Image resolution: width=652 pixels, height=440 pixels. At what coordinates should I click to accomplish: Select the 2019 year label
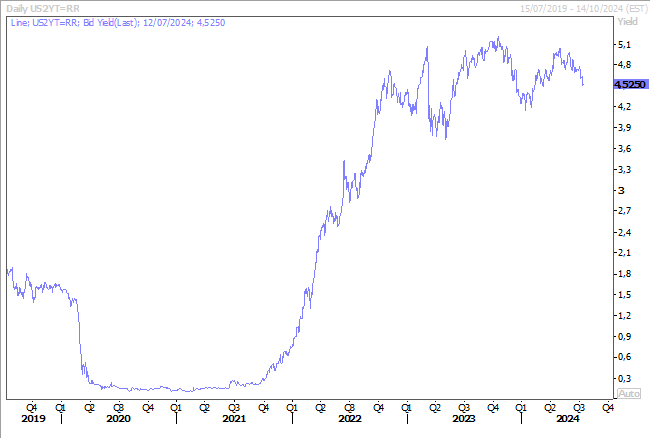pos(33,418)
